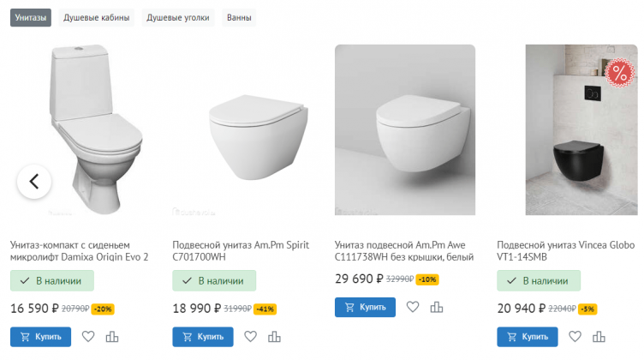Switch to Душевые кабины tab

pyautogui.click(x=97, y=17)
